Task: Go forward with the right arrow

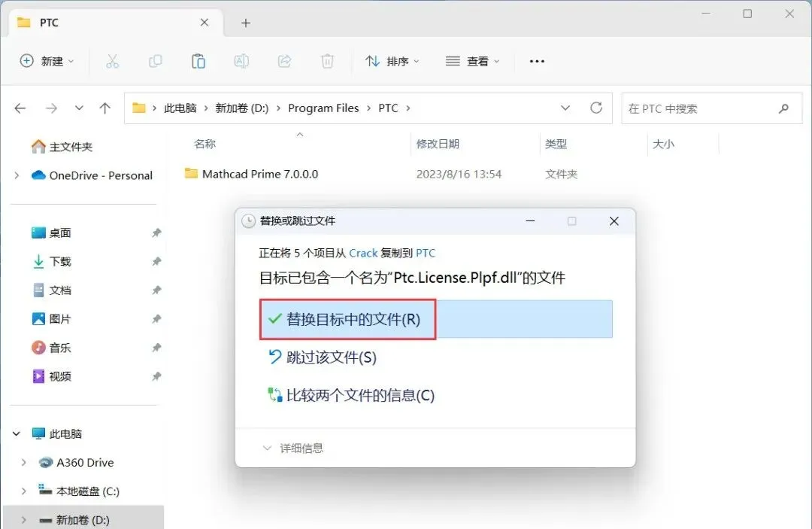Action: [x=51, y=108]
